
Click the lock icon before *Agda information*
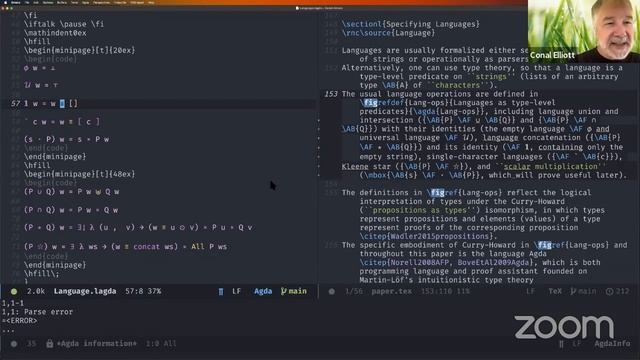pos(49,344)
